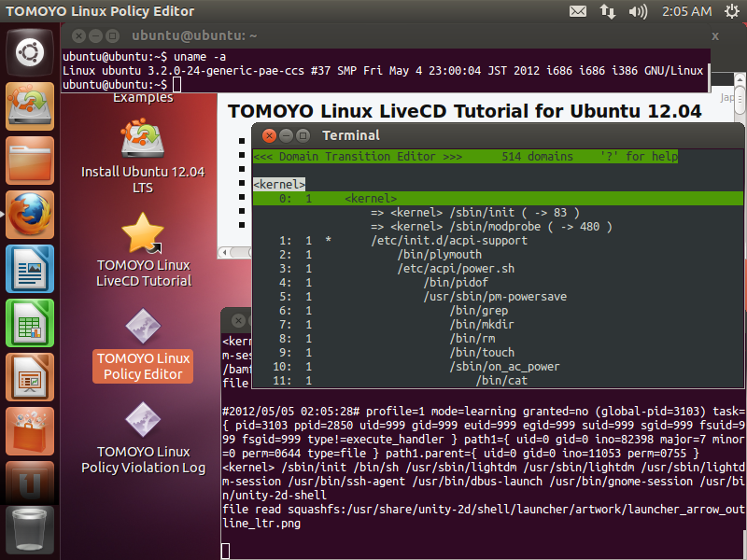
Task: Open the session power menu icon
Action: [732, 11]
